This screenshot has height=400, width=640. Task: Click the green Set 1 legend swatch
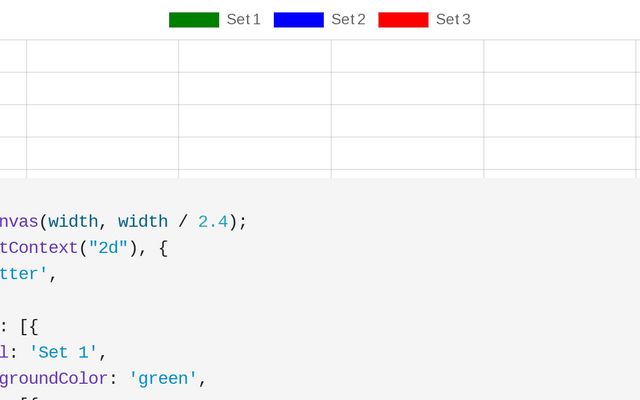pos(194,20)
